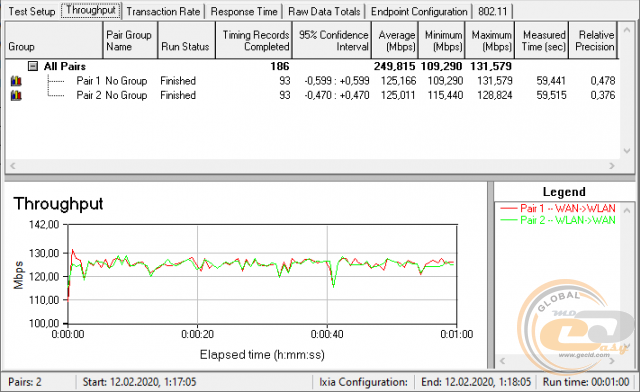Click Pair 2 confidence interval -0,470 : +0,470
The image size is (640, 392).
337,96
